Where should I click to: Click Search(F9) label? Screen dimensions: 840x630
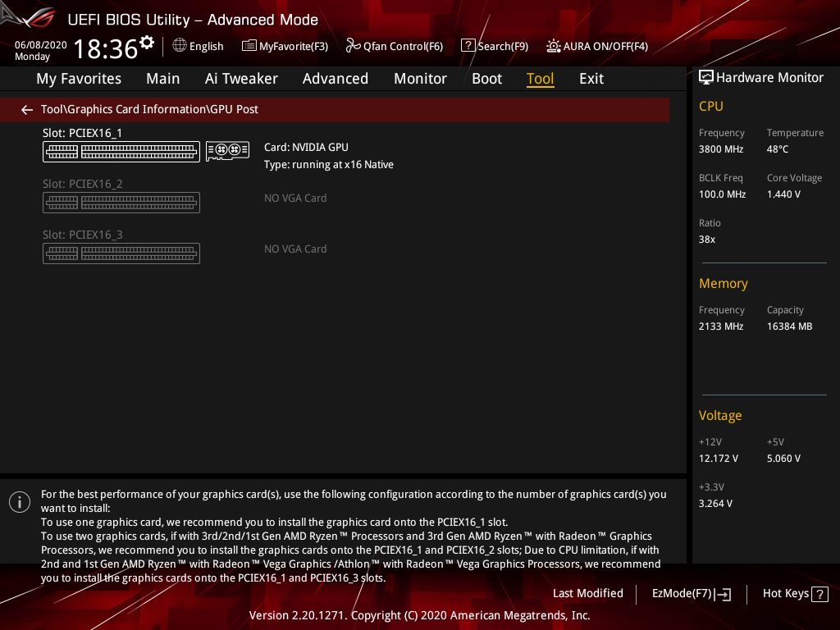(503, 47)
